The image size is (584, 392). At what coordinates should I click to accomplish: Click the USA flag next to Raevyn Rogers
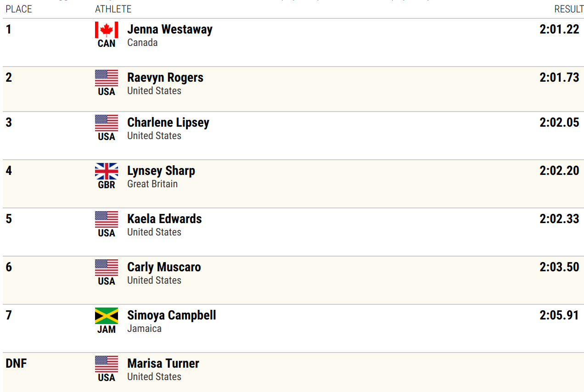click(x=107, y=78)
